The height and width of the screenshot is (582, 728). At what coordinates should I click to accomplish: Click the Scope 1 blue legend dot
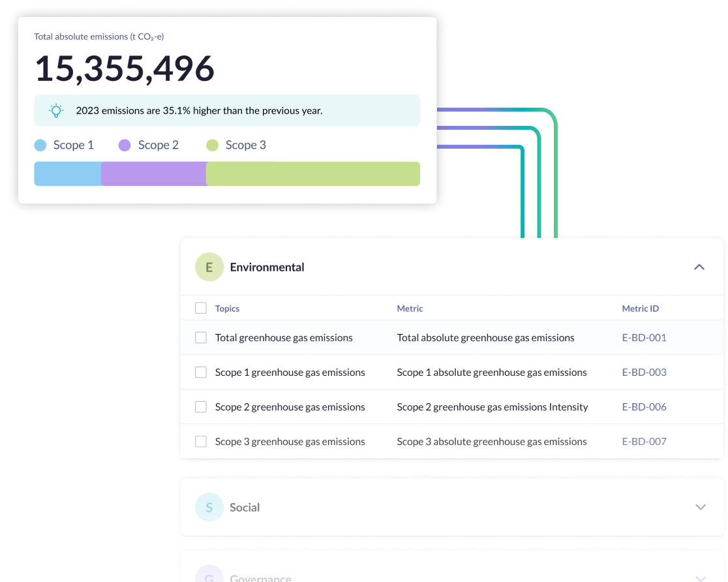coord(40,145)
